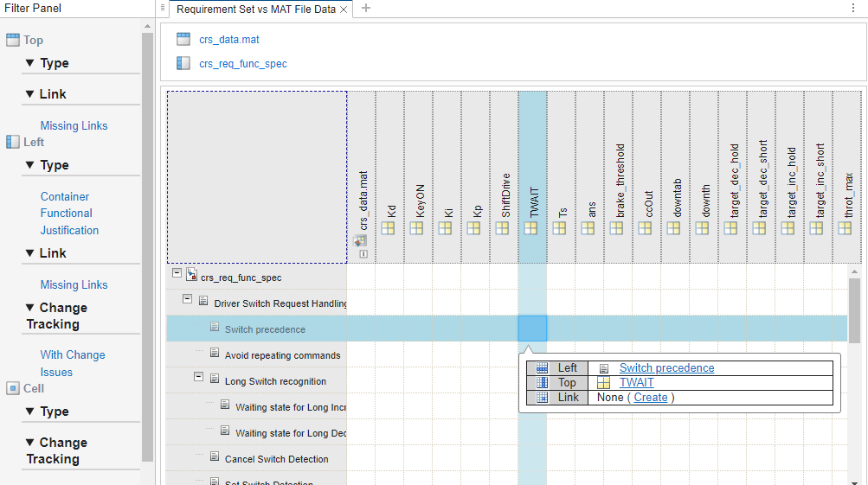Screen dimensions: 868x485
Task: Filter Left by Functional type
Action: coord(66,213)
